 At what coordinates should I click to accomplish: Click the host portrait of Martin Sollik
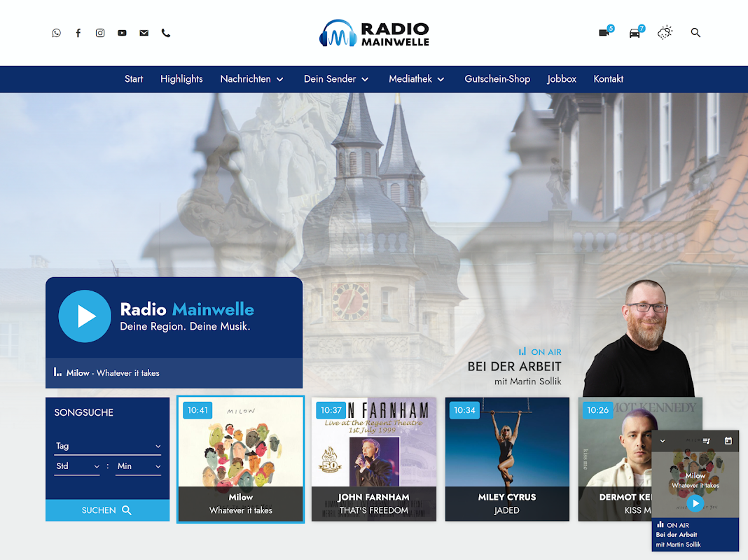coord(639,338)
